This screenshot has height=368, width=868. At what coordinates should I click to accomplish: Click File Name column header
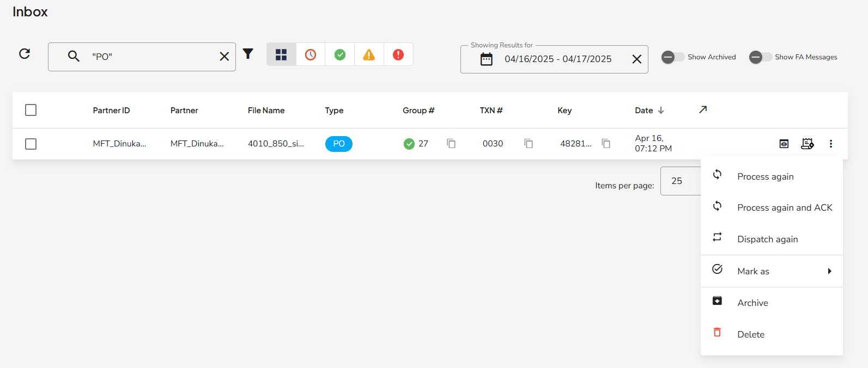(266, 111)
